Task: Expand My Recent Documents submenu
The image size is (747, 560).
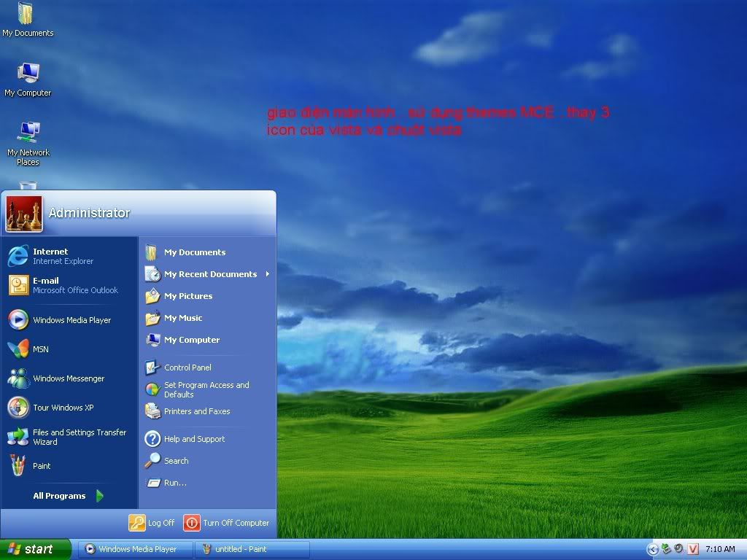Action: [x=208, y=274]
